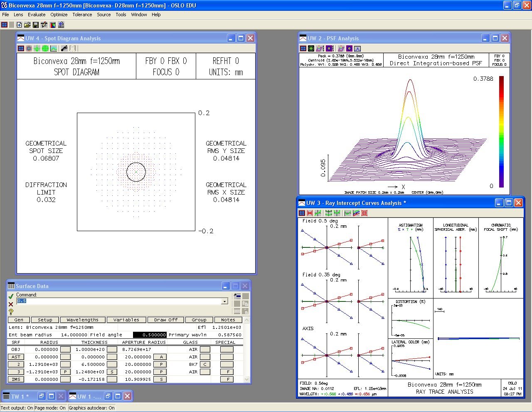Click the dotted circular spot icon in UW 4 toolbar
The height and width of the screenshot is (412, 532).
29,49
